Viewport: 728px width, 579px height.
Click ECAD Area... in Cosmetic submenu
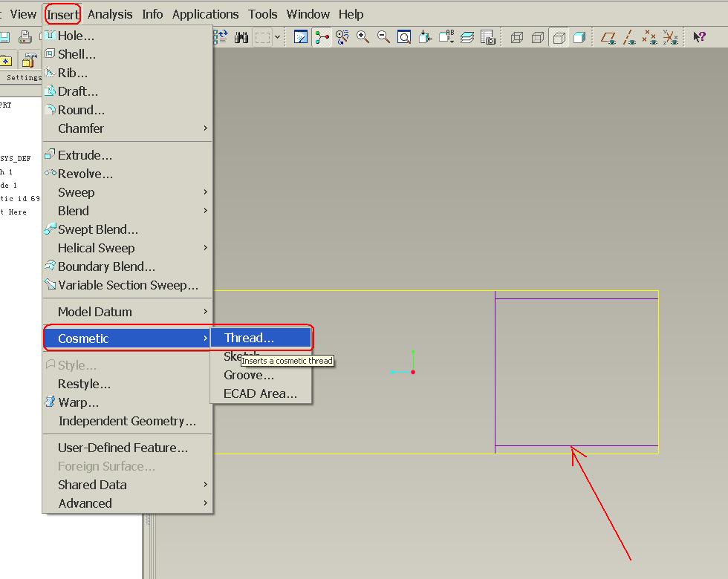point(261,393)
